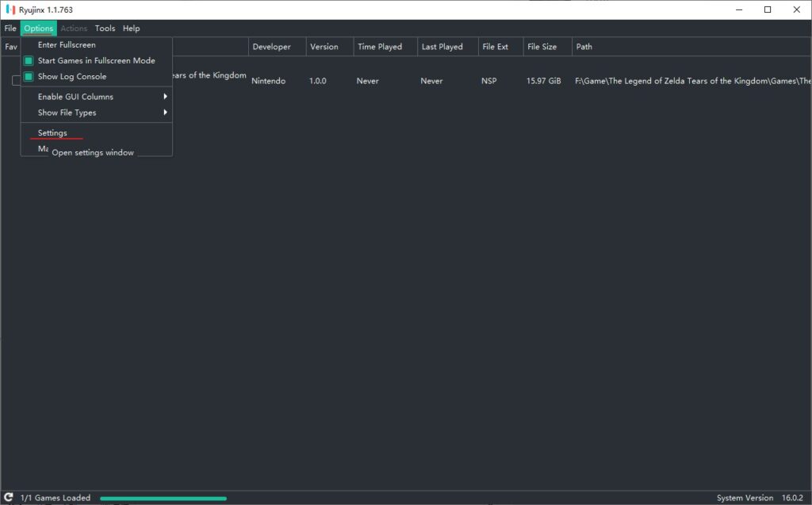The image size is (812, 505).
Task: Sort by Last Played column header
Action: pos(448,47)
